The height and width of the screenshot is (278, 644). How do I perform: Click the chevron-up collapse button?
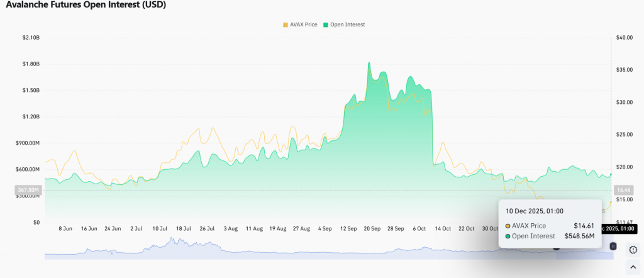(633, 269)
